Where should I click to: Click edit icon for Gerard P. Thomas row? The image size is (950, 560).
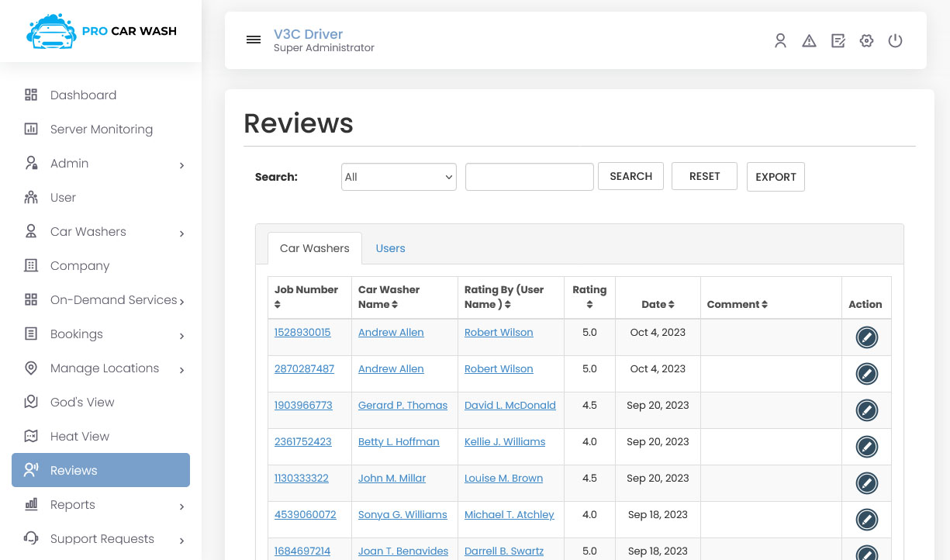(x=866, y=410)
